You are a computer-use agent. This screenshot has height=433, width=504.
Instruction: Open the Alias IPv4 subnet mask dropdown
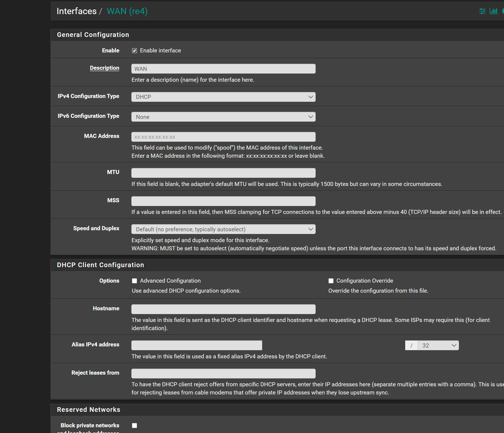click(x=438, y=345)
